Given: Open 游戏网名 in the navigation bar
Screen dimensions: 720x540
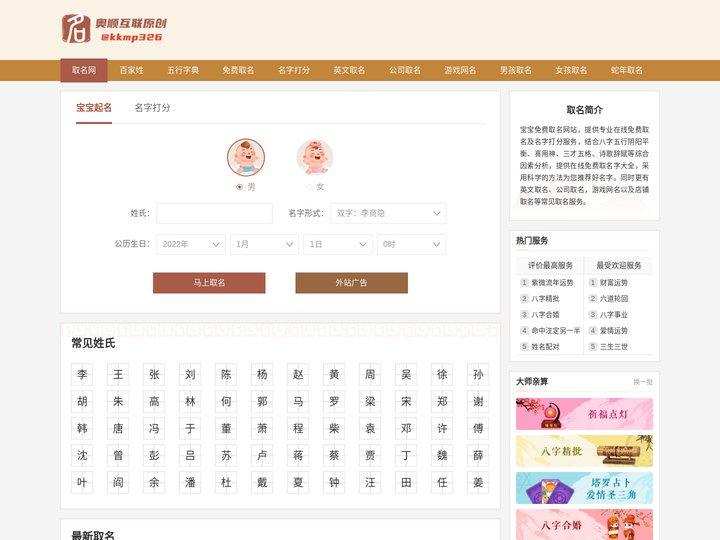Looking at the screenshot, I should pos(460,70).
